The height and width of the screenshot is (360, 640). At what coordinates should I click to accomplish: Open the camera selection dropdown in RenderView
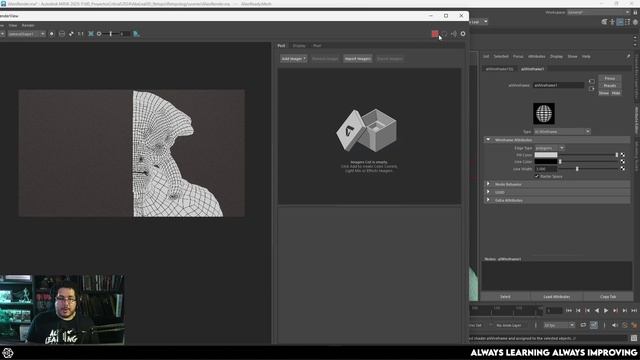26,34
